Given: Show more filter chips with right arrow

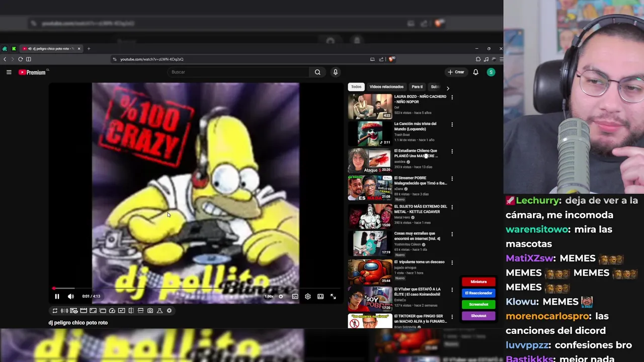Looking at the screenshot, I should pyautogui.click(x=448, y=88).
